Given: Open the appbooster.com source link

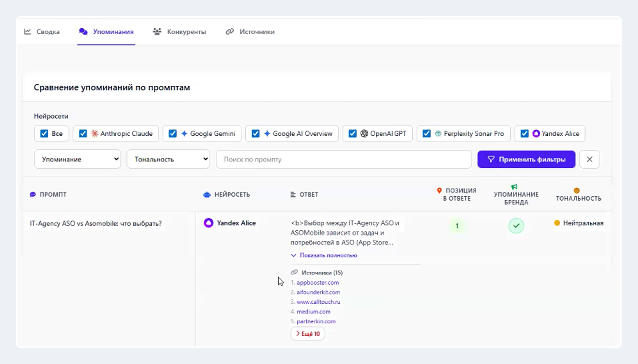Looking at the screenshot, I should [318, 282].
